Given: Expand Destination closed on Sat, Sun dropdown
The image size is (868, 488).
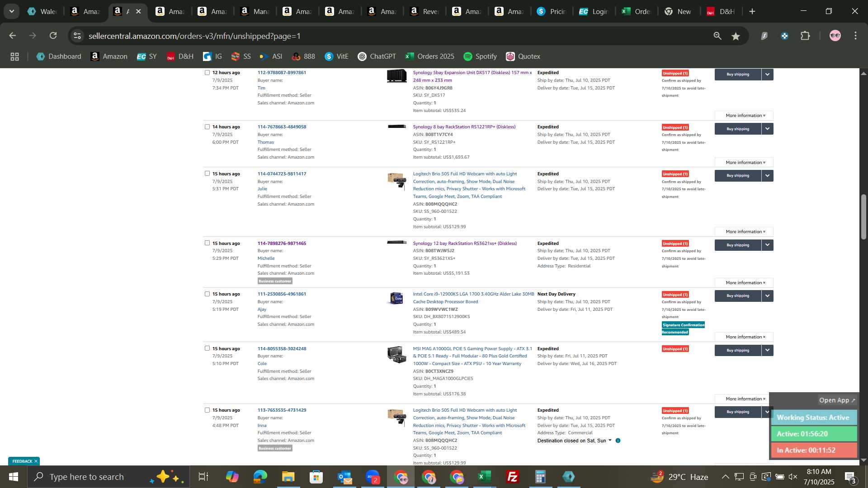Looking at the screenshot, I should (610, 441).
